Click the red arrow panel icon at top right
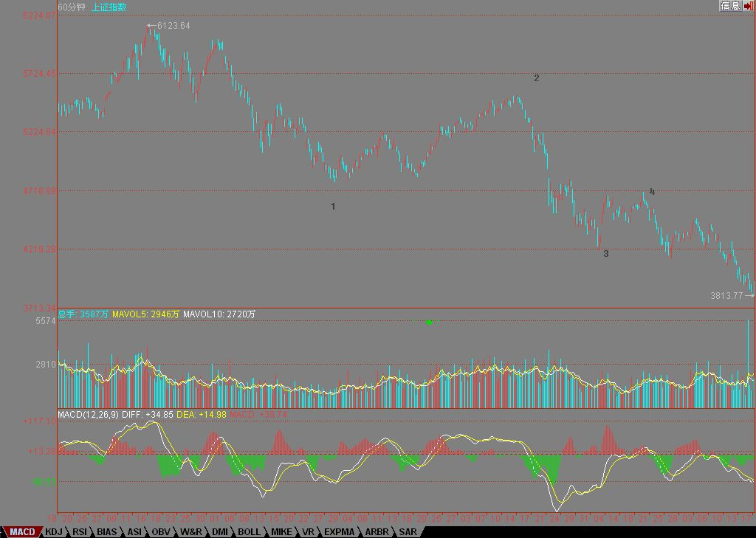The image size is (756, 538). (x=749, y=6)
